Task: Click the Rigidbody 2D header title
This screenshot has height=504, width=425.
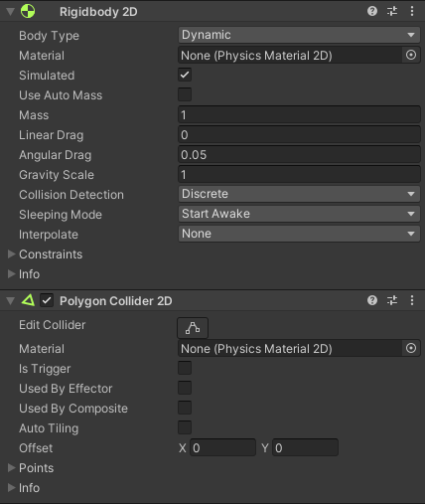Action: [98, 12]
